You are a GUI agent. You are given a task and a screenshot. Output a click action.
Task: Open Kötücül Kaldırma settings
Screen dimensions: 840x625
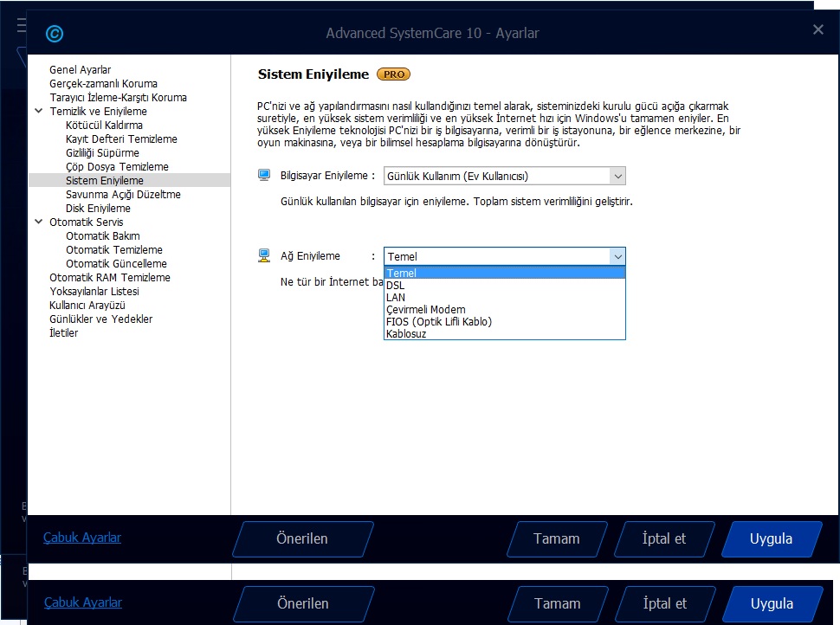tap(105, 126)
